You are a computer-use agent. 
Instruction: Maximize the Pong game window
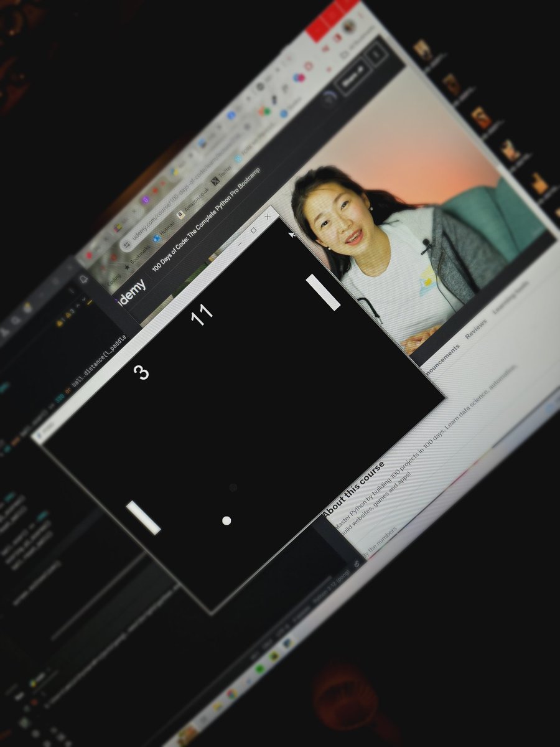[x=253, y=230]
